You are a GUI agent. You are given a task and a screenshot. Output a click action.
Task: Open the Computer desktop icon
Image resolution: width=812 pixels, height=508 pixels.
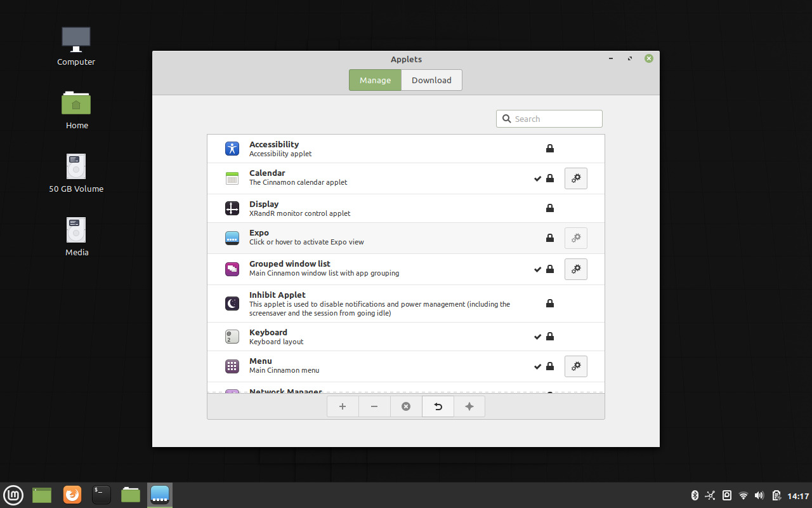click(x=76, y=46)
